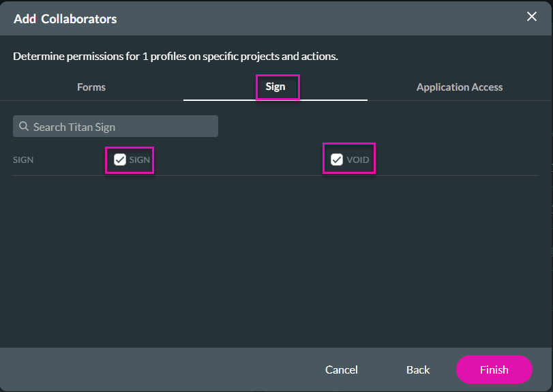Click the SIGN text beside its checkbox
The height and width of the screenshot is (392, 553).
coord(140,160)
